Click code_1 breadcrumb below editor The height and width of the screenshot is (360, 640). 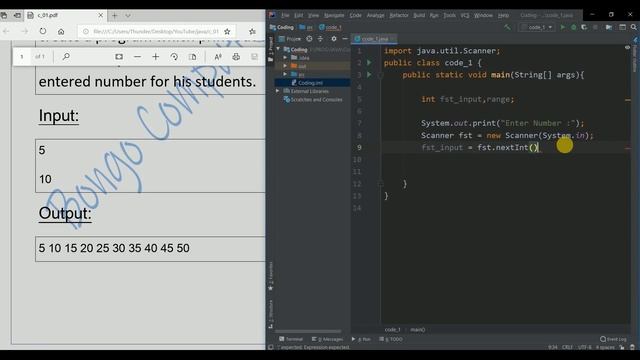[x=393, y=330]
